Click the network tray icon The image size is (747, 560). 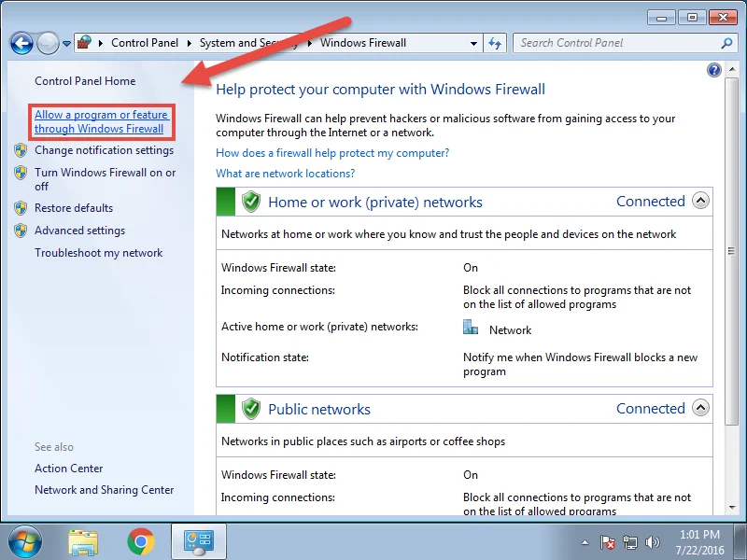tap(630, 541)
